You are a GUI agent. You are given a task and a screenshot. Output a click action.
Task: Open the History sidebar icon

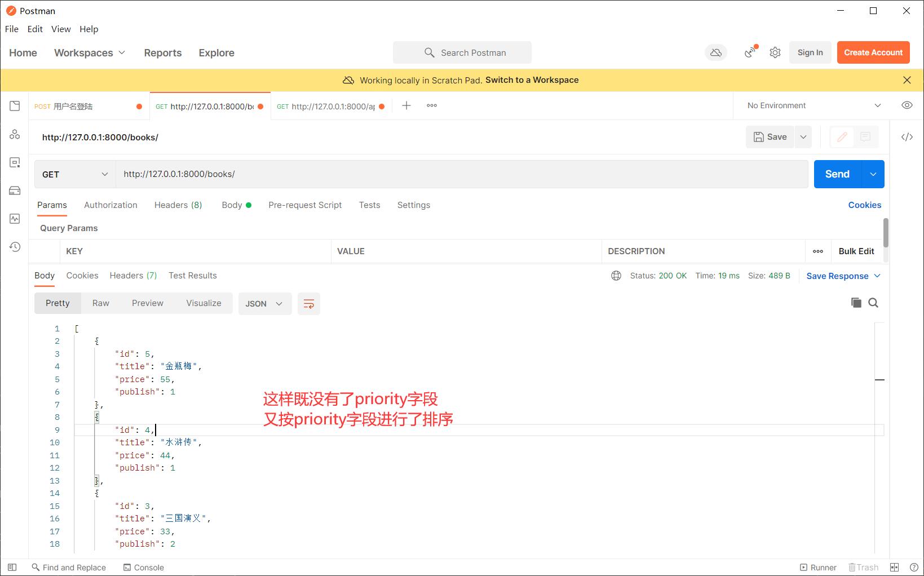click(x=15, y=247)
